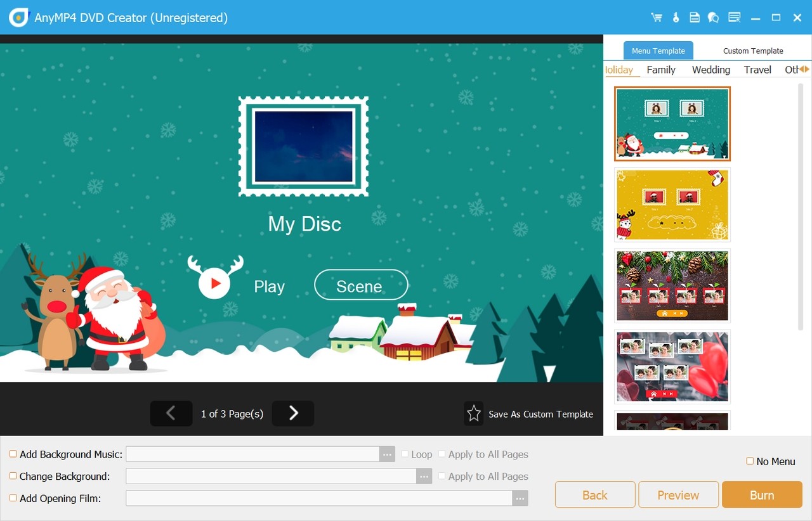Browse for background image file
The image size is (812, 521).
424,477
